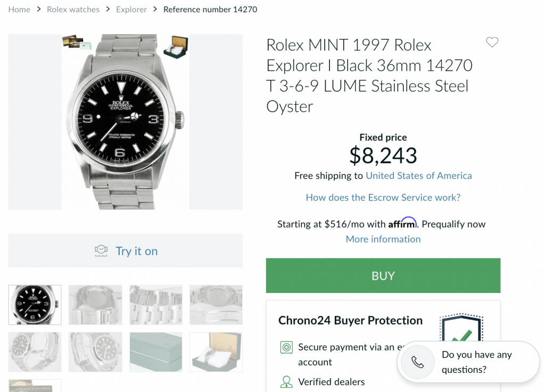Open the Try it on feature

tap(136, 251)
